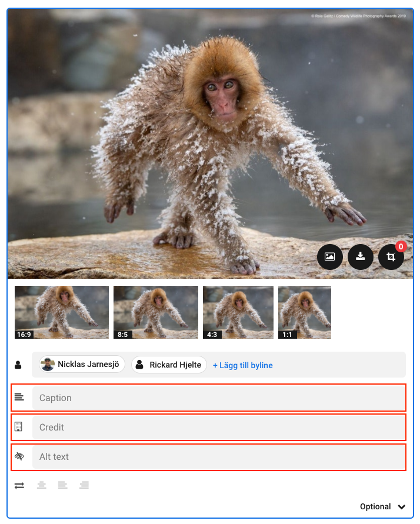Click the credit building icon

(19, 427)
